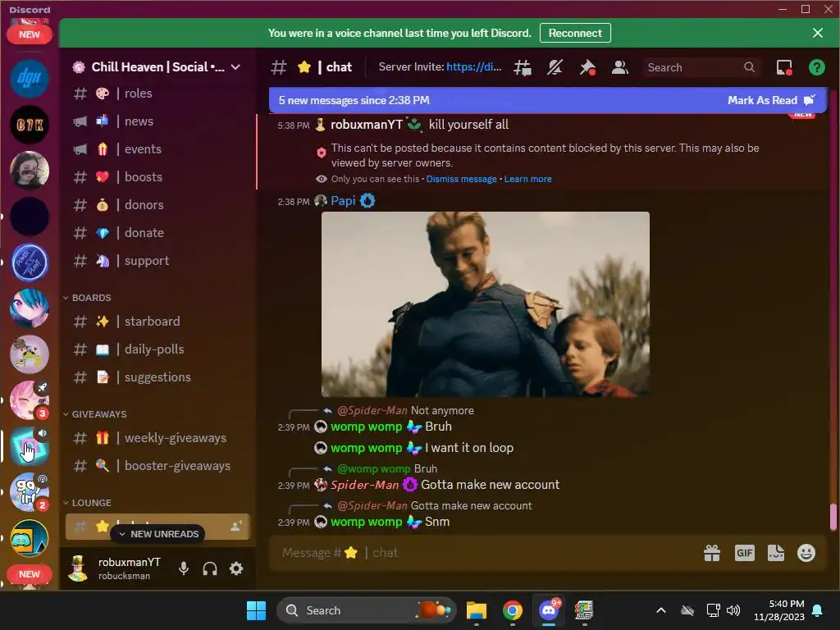
Task: Send a gift using gift icon
Action: [712, 553]
